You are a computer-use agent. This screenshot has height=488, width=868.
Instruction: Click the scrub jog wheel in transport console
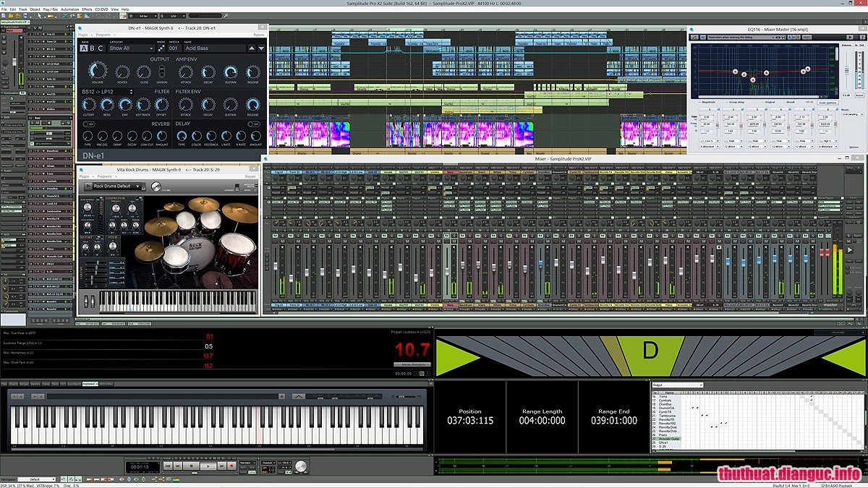pyautogui.click(x=301, y=466)
